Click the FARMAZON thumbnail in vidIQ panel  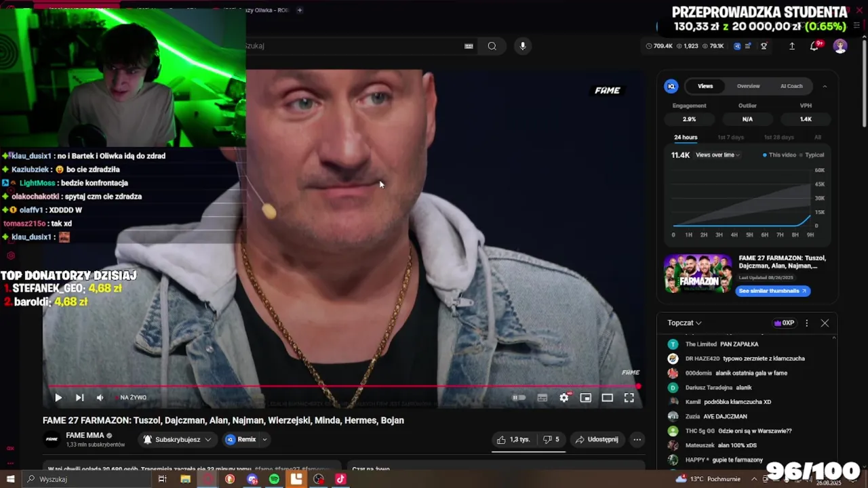(x=698, y=273)
